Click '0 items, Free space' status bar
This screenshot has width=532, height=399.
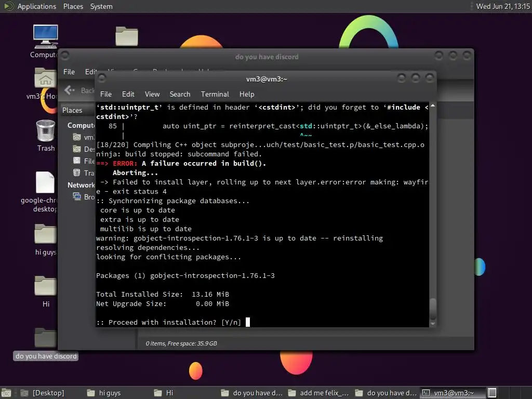point(181,343)
